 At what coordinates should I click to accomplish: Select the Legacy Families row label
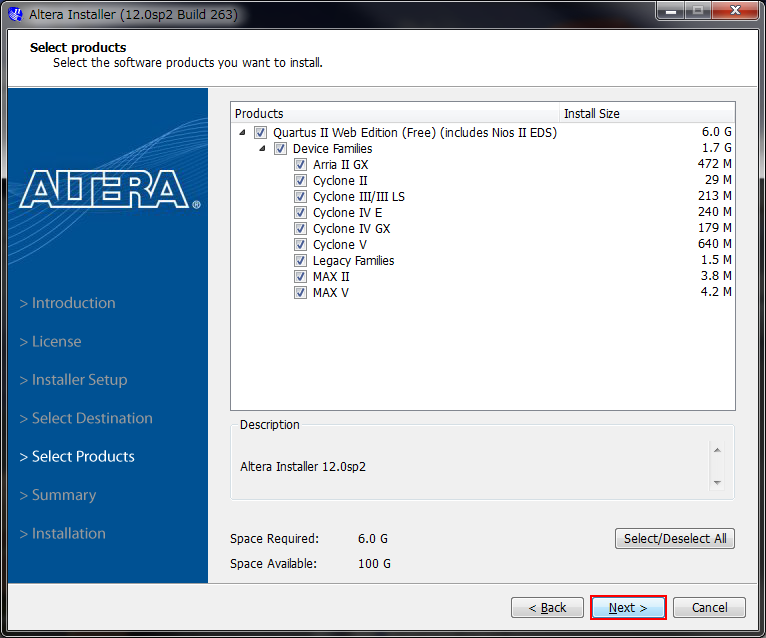[353, 260]
